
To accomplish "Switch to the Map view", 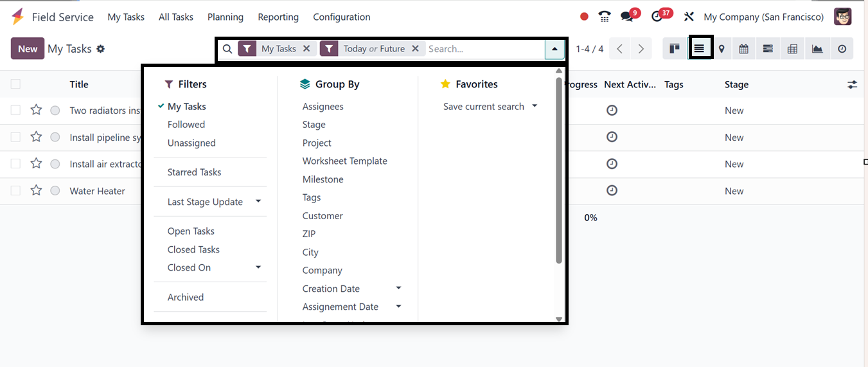I will coord(722,49).
